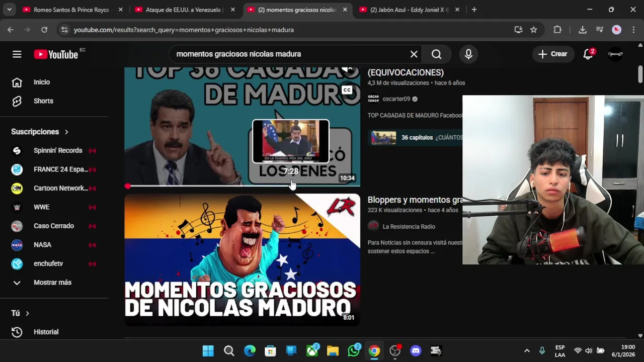Open the Chrome extensions puzzle icon
Image resolution: width=644 pixels, height=362 pixels.
tap(557, 30)
